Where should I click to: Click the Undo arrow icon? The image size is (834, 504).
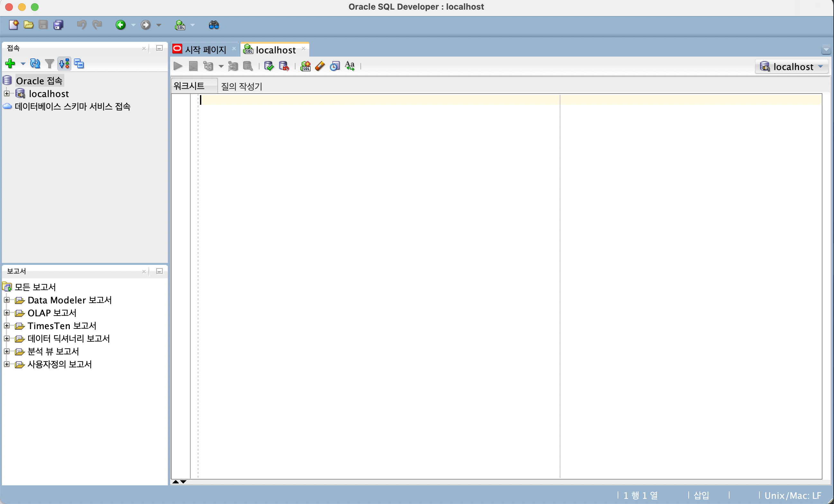[x=81, y=25]
